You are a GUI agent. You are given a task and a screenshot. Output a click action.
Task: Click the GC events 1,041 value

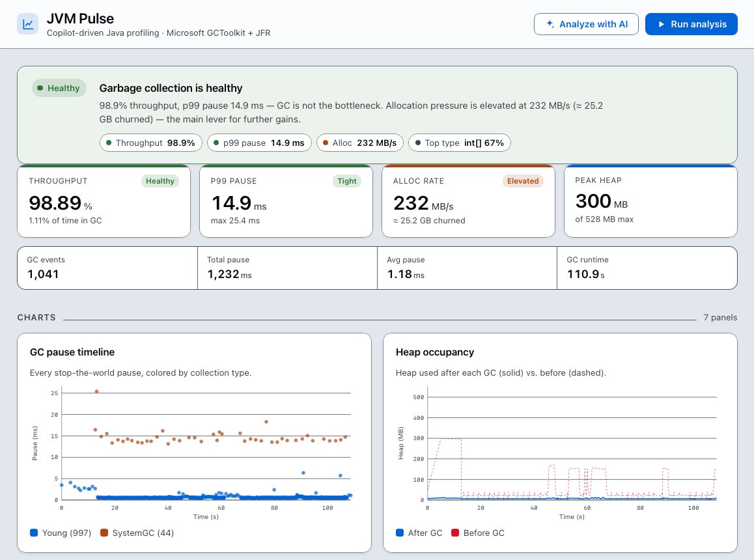coord(43,274)
